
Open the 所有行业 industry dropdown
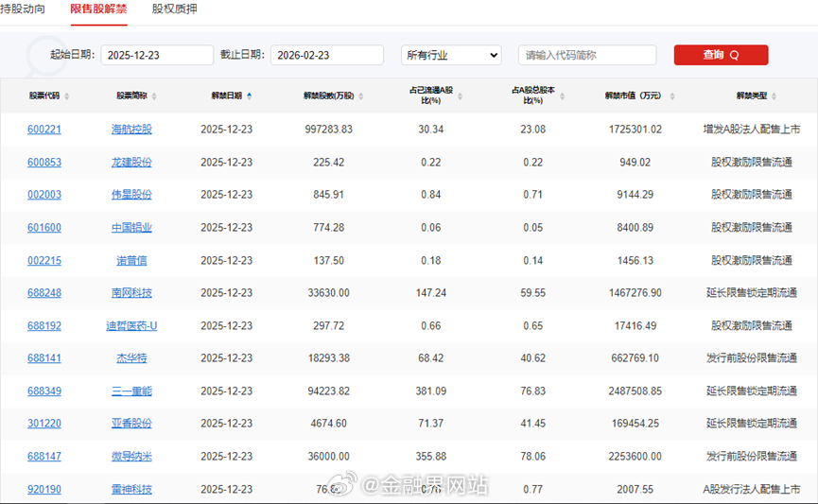(x=451, y=55)
